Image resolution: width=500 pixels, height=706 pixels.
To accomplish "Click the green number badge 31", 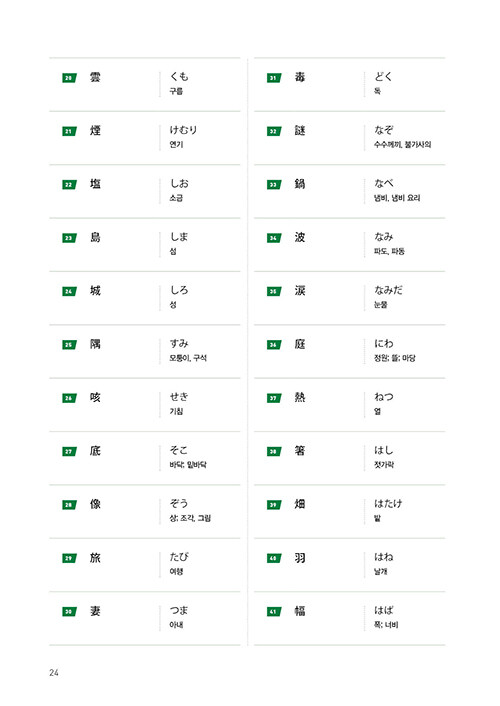I will pos(274,78).
